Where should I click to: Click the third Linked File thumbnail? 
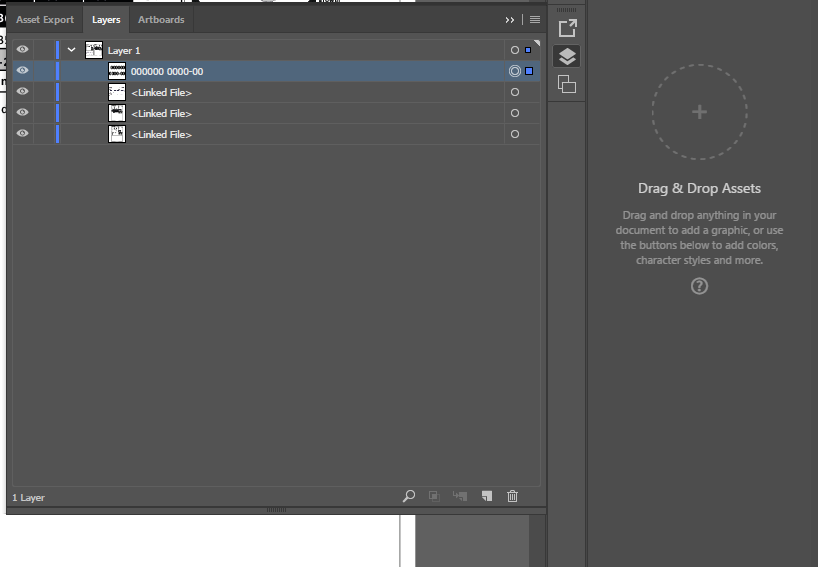[117, 134]
